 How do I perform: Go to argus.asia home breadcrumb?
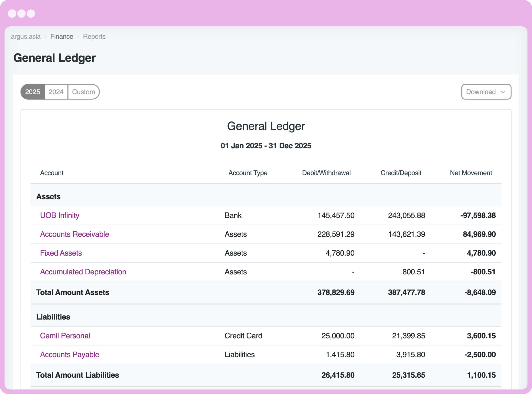click(25, 36)
